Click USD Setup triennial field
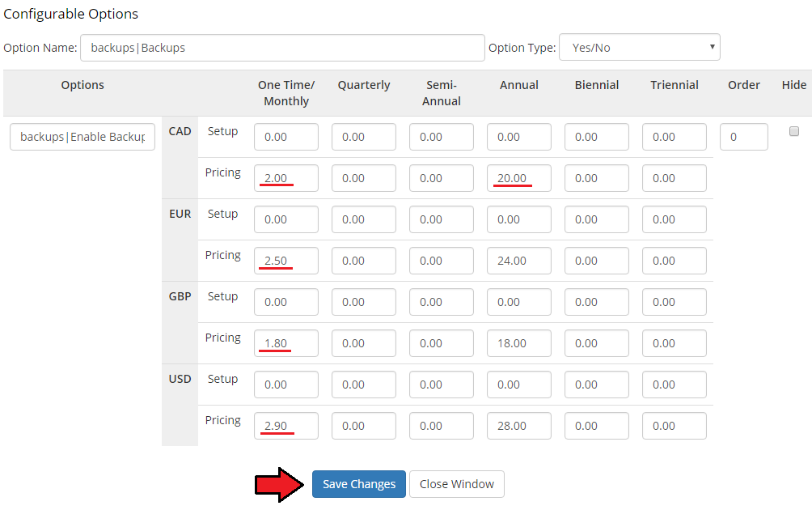 (x=675, y=385)
